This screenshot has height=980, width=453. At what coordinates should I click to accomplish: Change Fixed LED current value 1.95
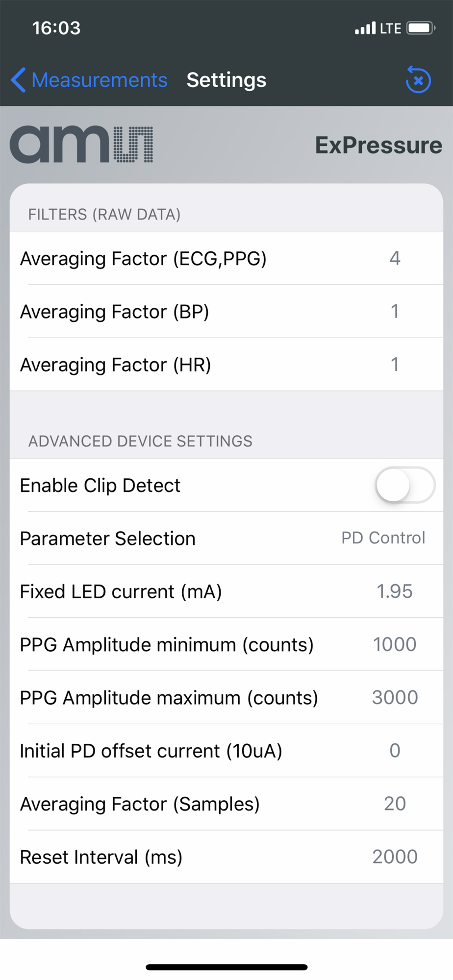pos(395,591)
